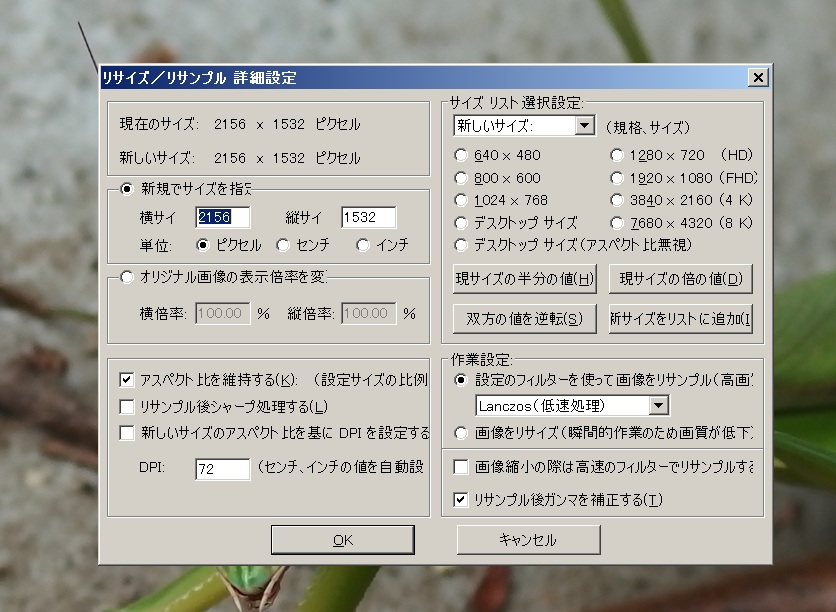The image size is (836, 612).
Task: Select the 1920 × 1080 (FHD) size
Action: point(617,178)
